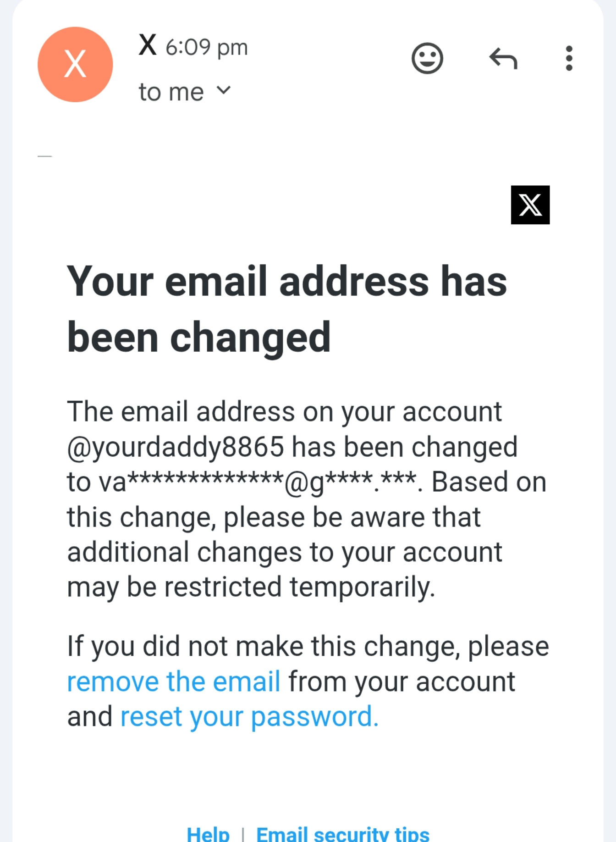
Task: Tap the small dash above the email body
Action: tap(44, 156)
